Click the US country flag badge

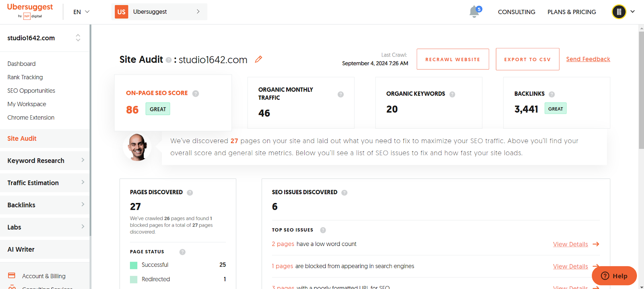(x=121, y=12)
